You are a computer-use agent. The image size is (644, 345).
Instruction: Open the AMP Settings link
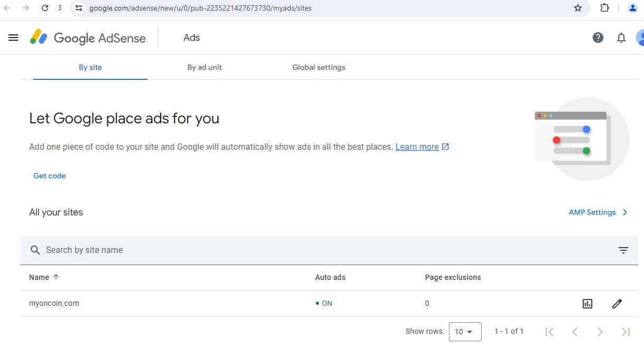click(x=592, y=212)
